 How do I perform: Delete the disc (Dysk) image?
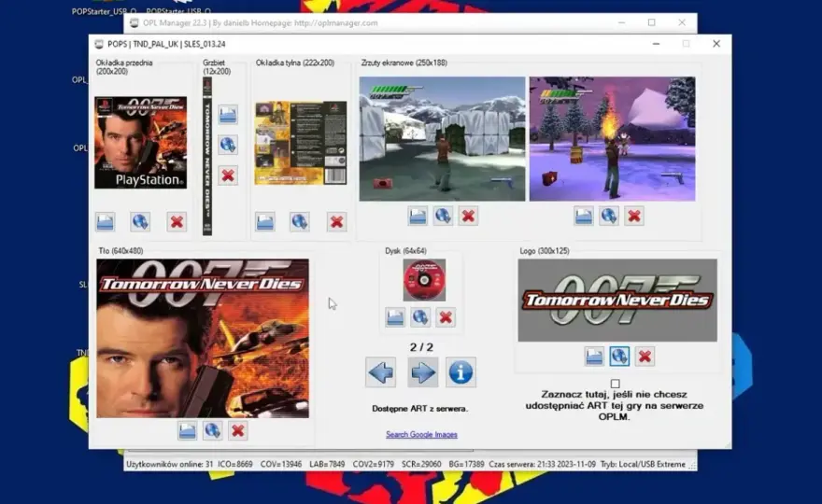445,317
